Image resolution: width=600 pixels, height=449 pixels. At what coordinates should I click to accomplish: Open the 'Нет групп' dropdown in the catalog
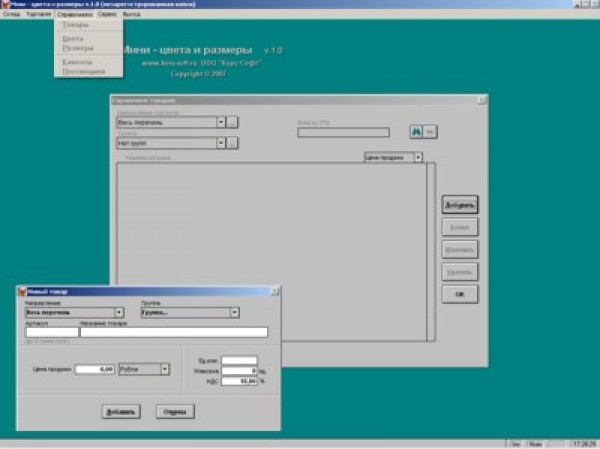[219, 143]
